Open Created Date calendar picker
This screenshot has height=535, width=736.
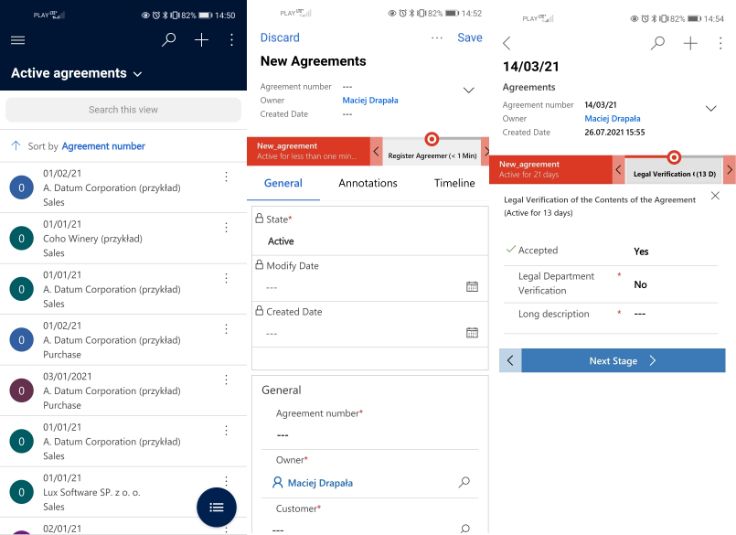(x=472, y=333)
